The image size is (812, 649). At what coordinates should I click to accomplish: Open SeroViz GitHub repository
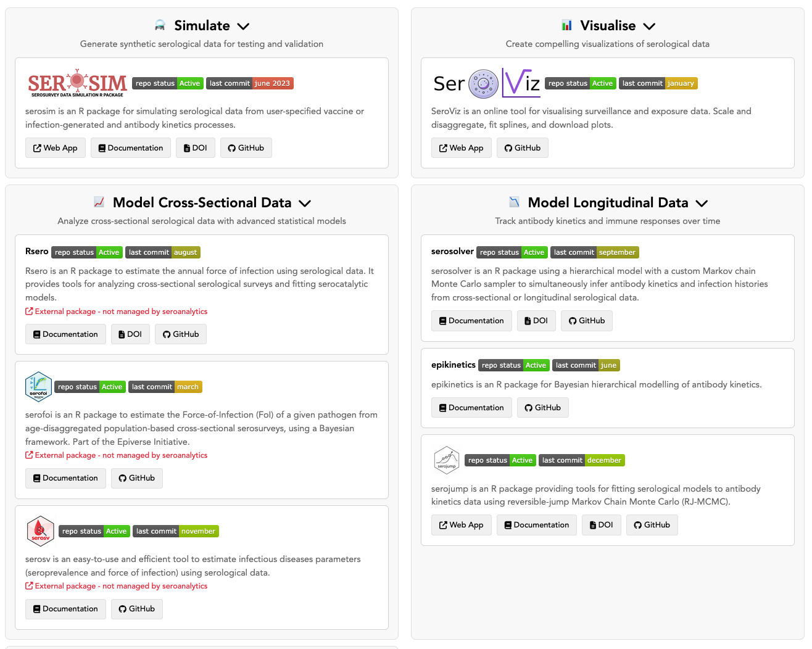click(522, 148)
